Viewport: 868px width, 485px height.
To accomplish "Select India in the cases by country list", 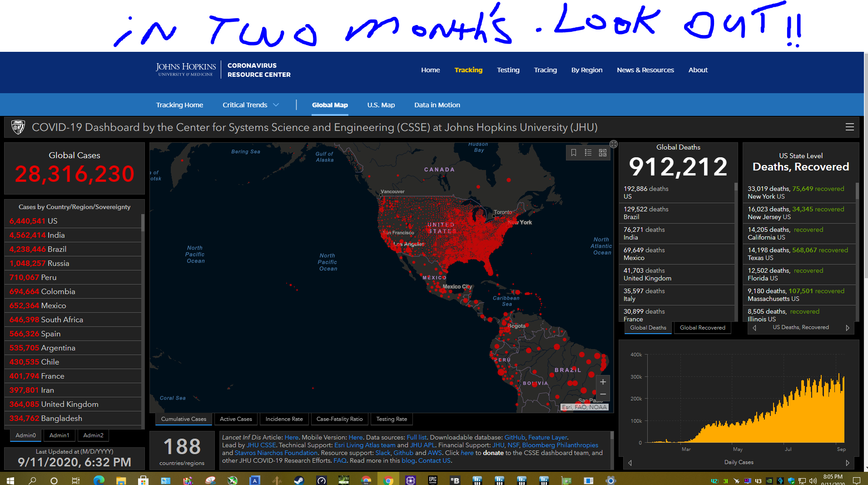I will tap(73, 235).
